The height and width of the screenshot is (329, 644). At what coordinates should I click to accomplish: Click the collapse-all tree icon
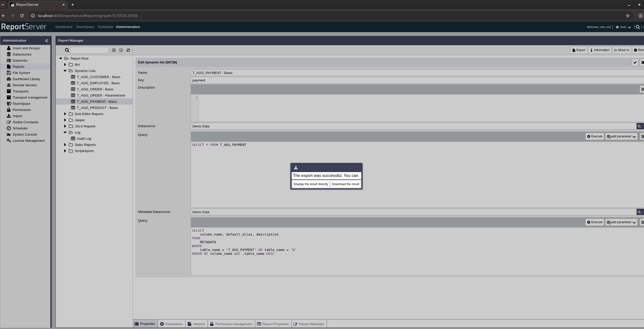coord(121,50)
